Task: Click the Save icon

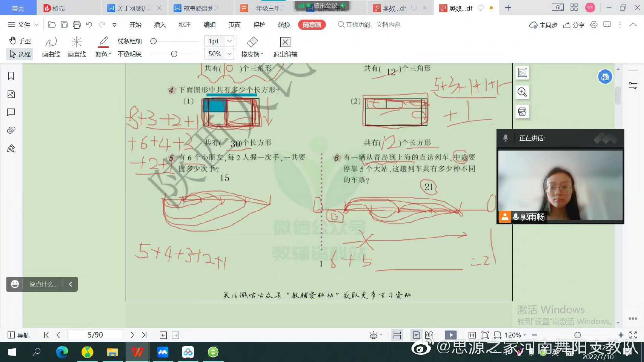Action: tap(64, 25)
